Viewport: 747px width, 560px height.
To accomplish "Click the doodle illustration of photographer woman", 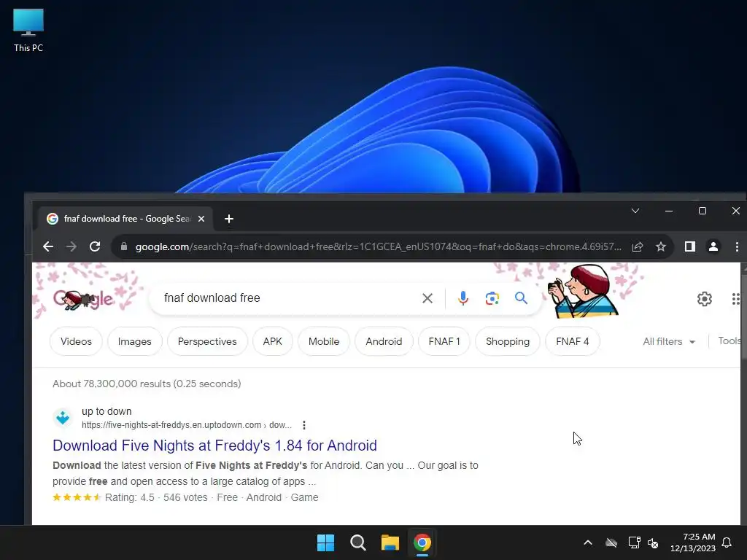I will click(x=583, y=291).
